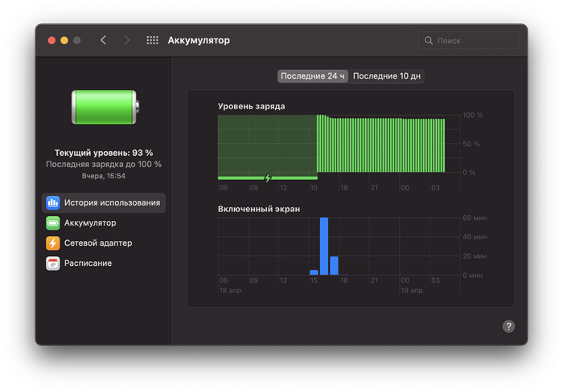This screenshot has width=563, height=392.
Task: Click the large green battery image
Action: pyautogui.click(x=105, y=107)
